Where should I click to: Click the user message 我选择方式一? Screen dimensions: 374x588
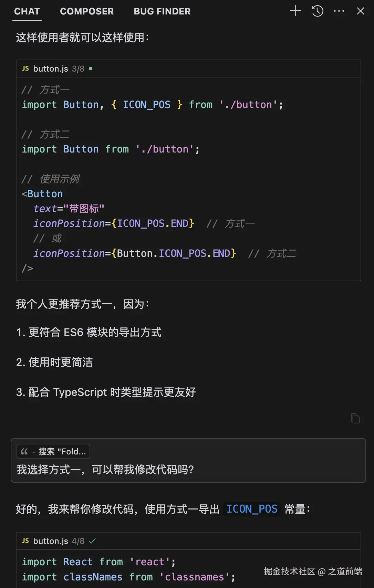pos(105,469)
